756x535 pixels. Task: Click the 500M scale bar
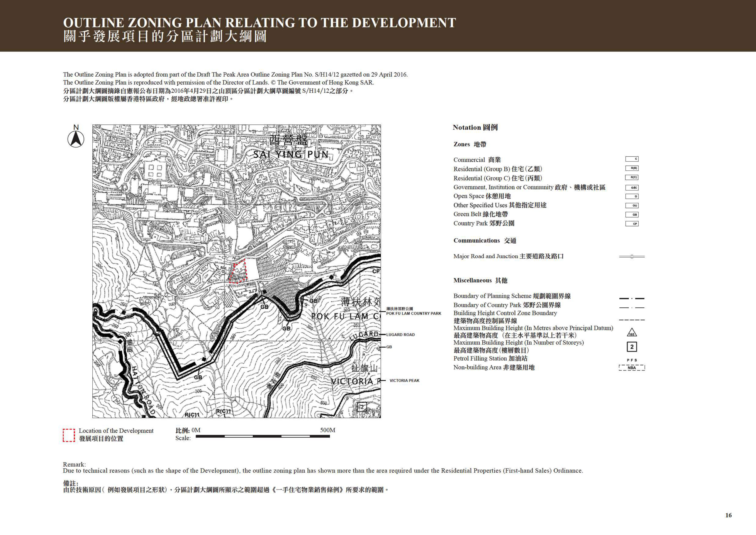pyautogui.click(x=263, y=436)
